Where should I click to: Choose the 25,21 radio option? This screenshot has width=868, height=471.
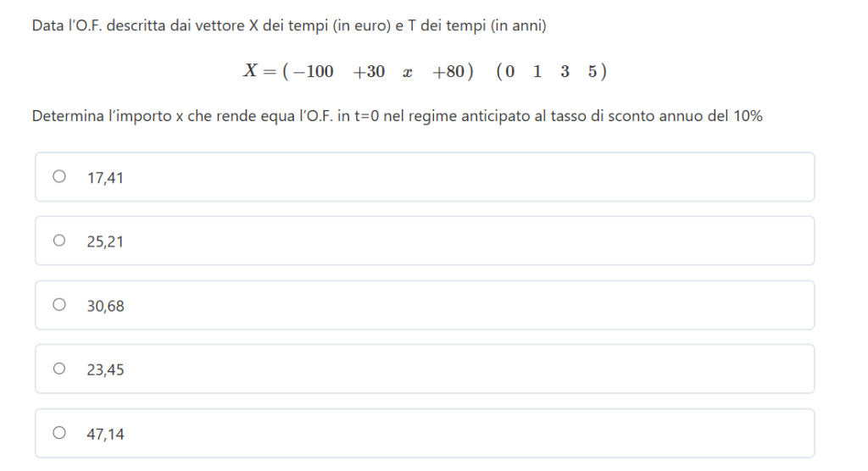point(59,241)
